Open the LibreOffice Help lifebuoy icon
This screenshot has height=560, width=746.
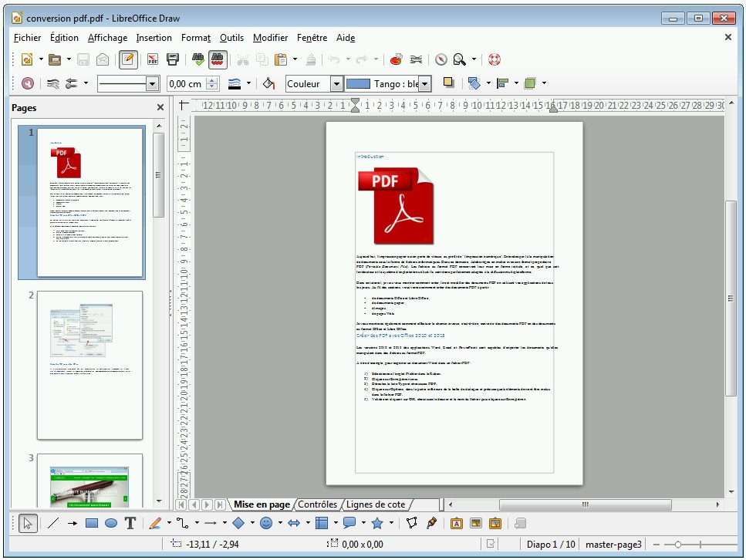coord(494,59)
